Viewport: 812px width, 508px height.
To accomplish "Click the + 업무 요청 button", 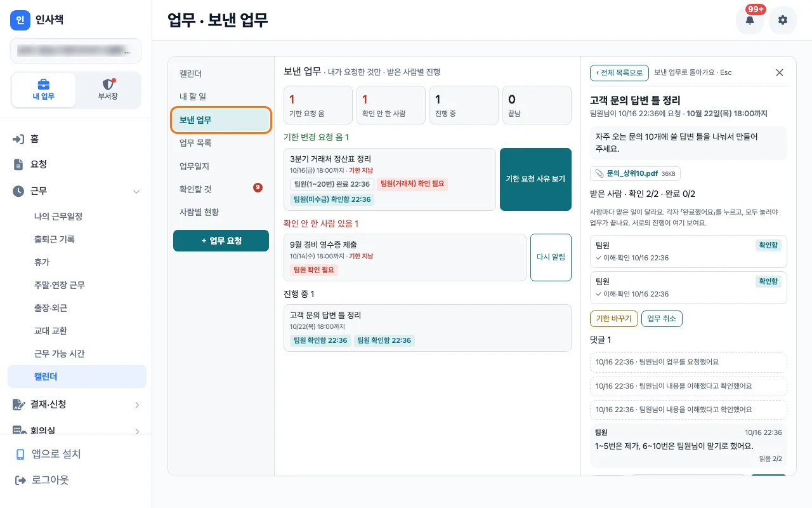I will (x=221, y=241).
